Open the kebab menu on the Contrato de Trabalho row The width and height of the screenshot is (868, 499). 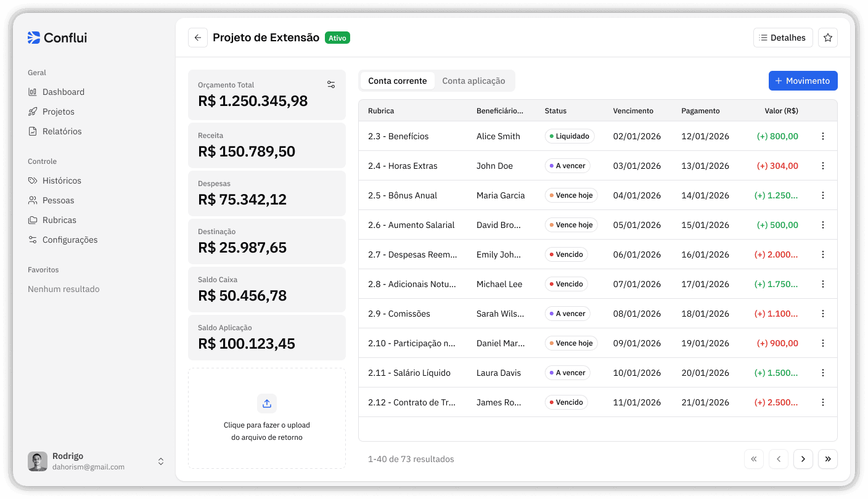point(822,402)
